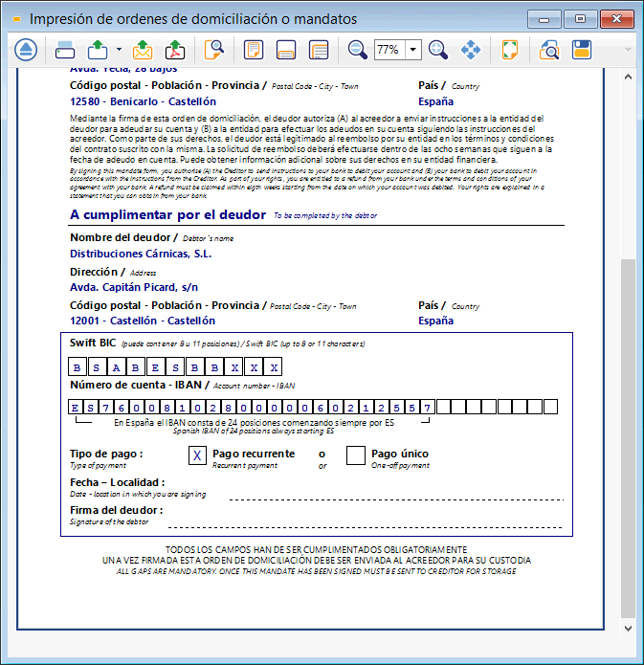
Task: Close the Impresión de ordenes window
Action: 617,19
